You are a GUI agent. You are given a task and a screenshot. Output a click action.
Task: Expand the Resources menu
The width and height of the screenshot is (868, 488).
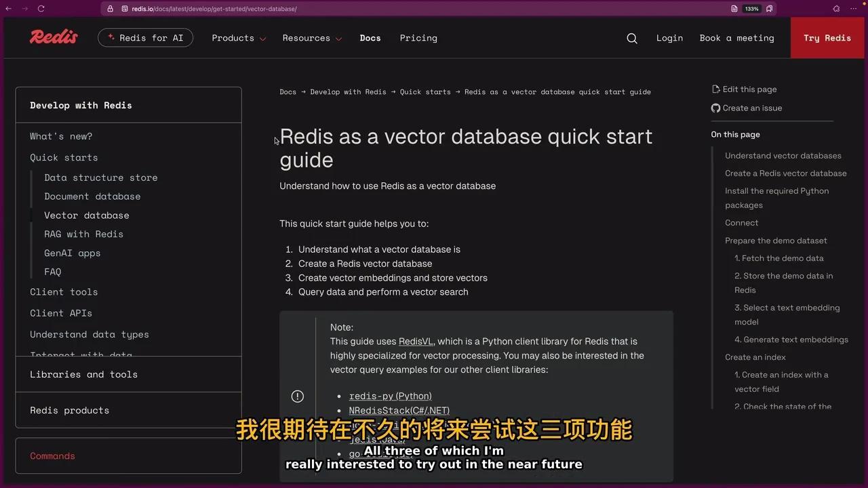point(312,38)
